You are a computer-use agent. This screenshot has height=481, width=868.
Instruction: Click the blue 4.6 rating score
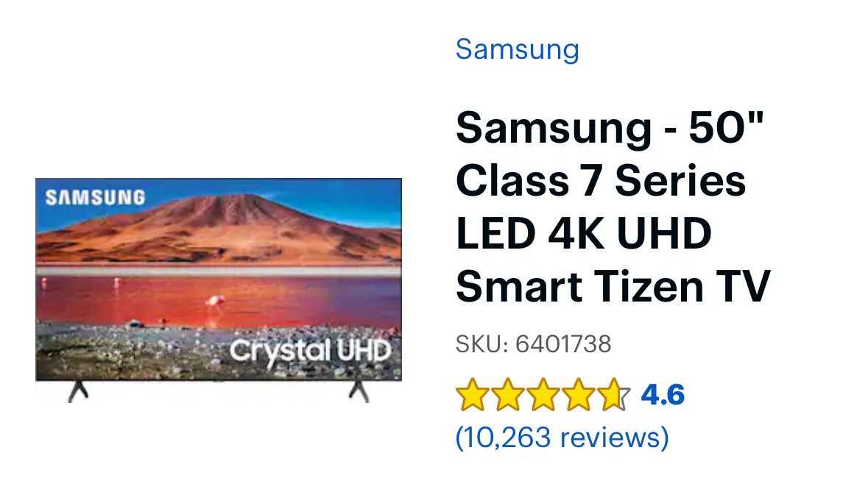coord(662,396)
